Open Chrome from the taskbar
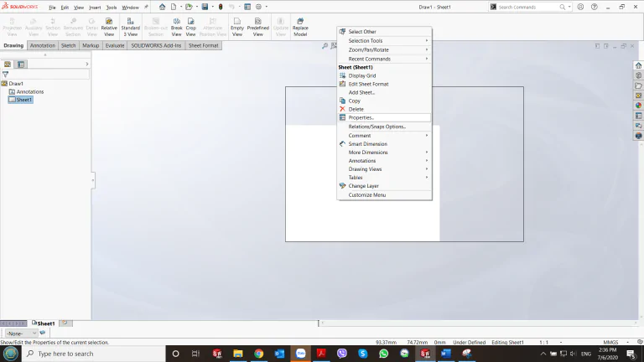The image size is (644, 362). click(x=259, y=354)
